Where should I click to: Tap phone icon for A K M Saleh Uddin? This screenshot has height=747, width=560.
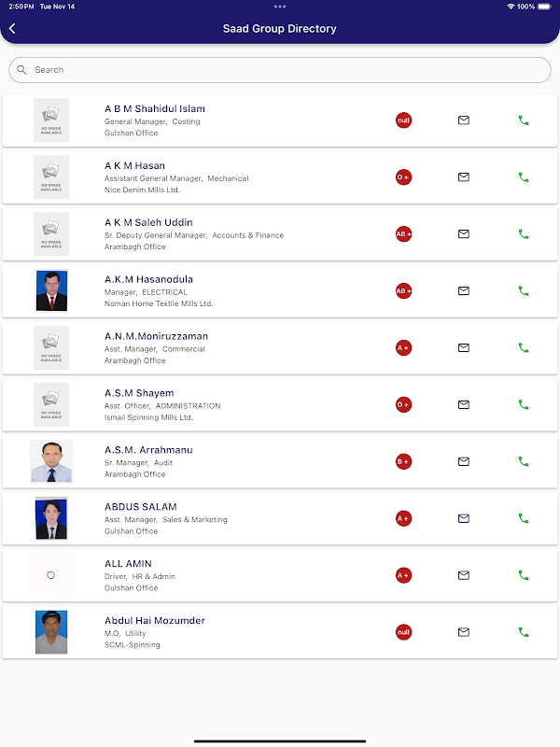pos(524,234)
